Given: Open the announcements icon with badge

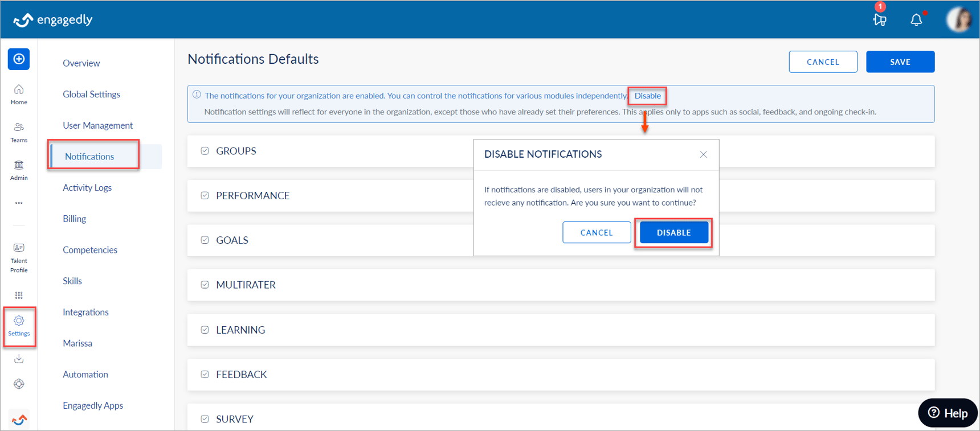Looking at the screenshot, I should click(x=880, y=20).
